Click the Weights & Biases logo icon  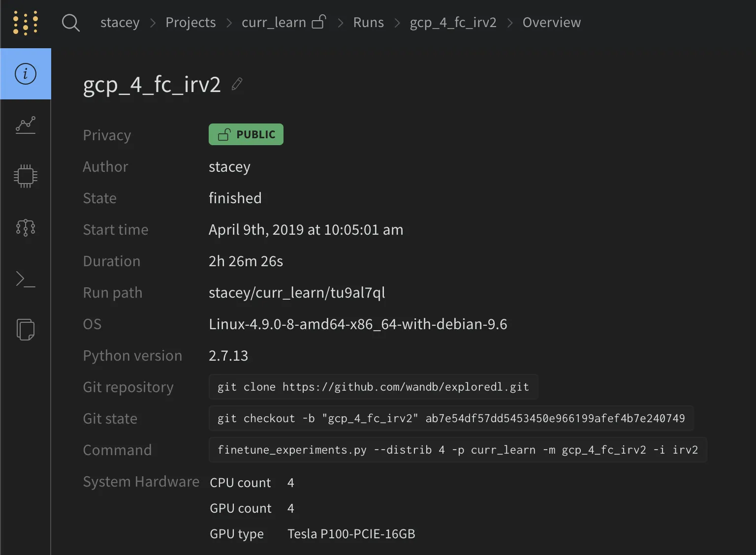(x=26, y=23)
